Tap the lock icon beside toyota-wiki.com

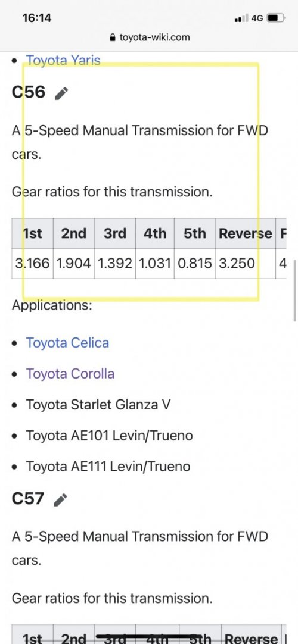[113, 37]
